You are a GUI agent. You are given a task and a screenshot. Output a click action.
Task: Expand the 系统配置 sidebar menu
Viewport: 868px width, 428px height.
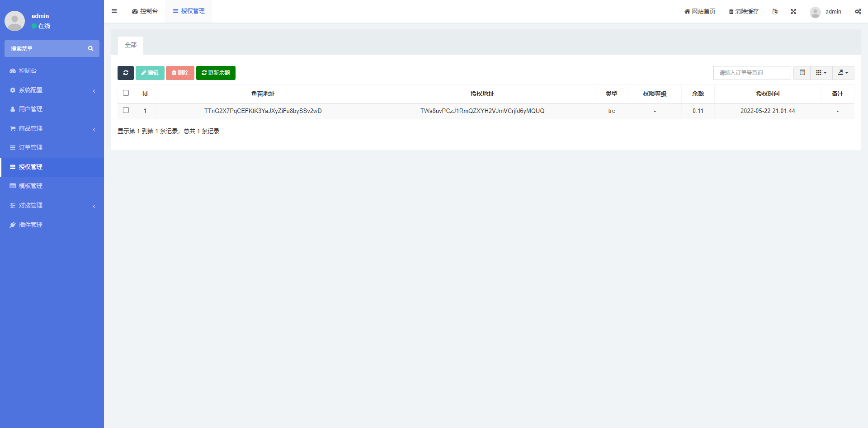tap(52, 90)
